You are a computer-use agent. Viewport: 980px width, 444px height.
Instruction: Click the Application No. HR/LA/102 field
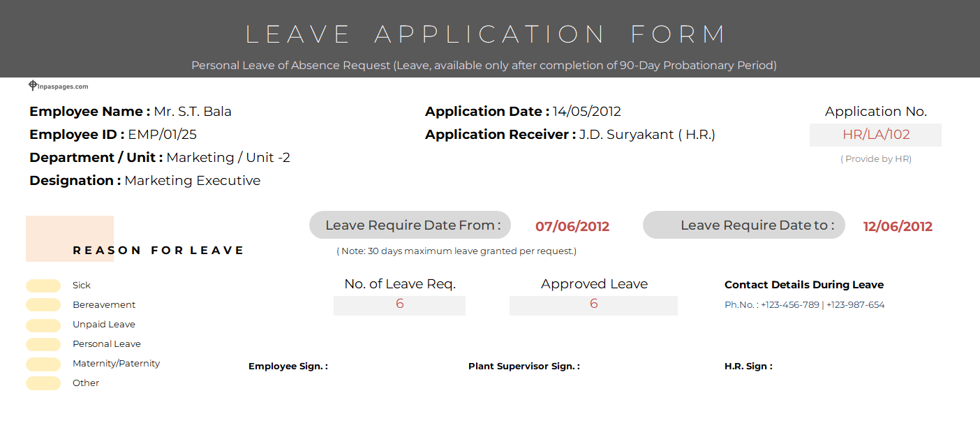875,135
